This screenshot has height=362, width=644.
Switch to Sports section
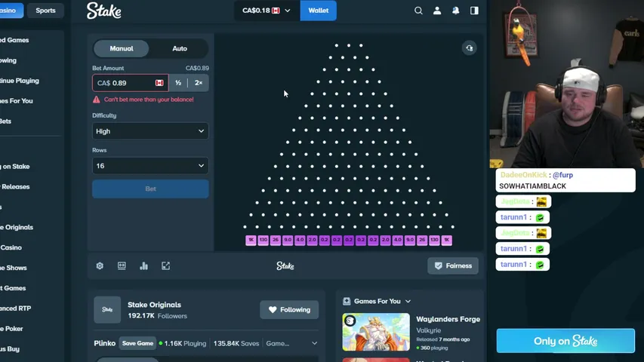click(45, 11)
